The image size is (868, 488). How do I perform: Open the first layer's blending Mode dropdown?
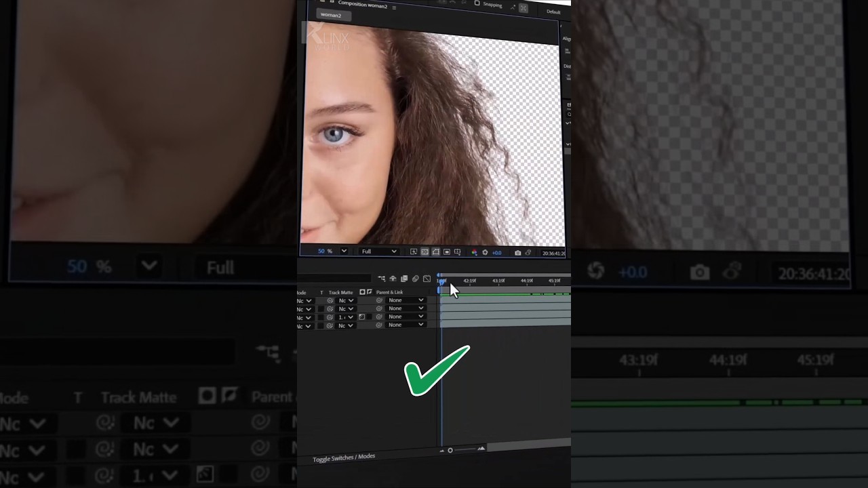(304, 300)
